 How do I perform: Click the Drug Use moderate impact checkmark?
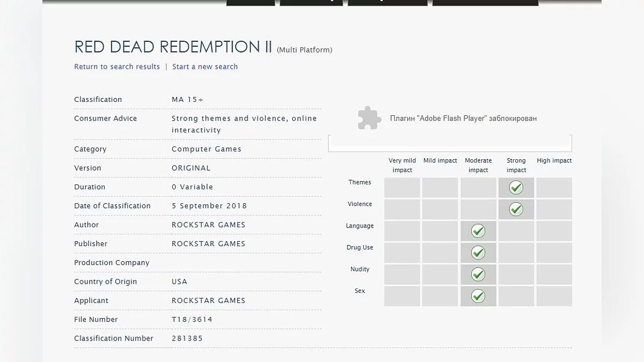tap(478, 253)
